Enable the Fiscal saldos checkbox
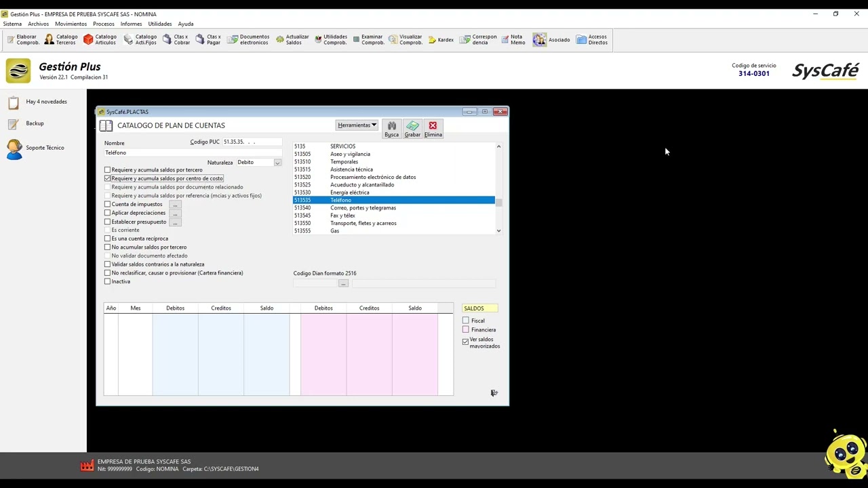The height and width of the screenshot is (488, 868). coord(465,321)
